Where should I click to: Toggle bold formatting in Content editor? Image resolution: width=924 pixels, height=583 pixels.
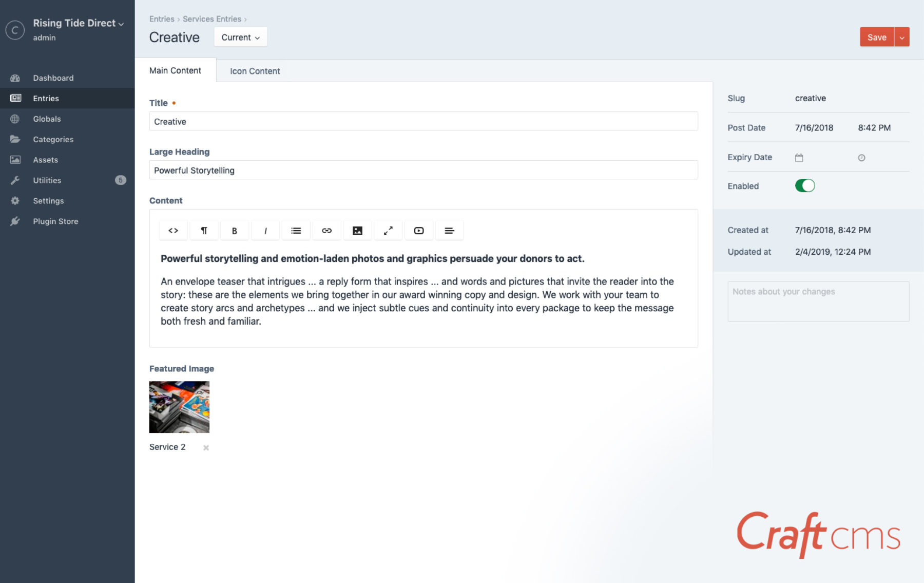point(234,231)
